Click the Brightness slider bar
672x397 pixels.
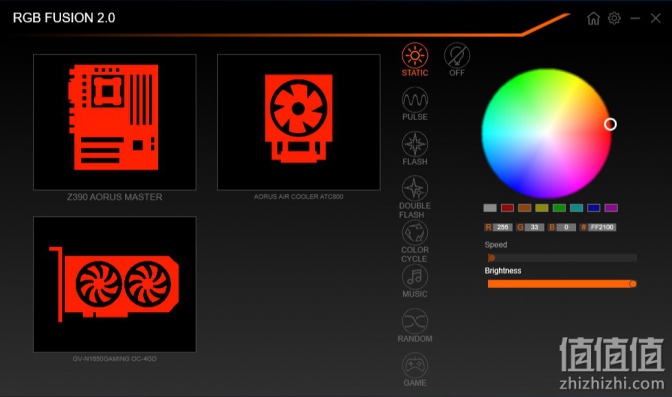point(562,284)
